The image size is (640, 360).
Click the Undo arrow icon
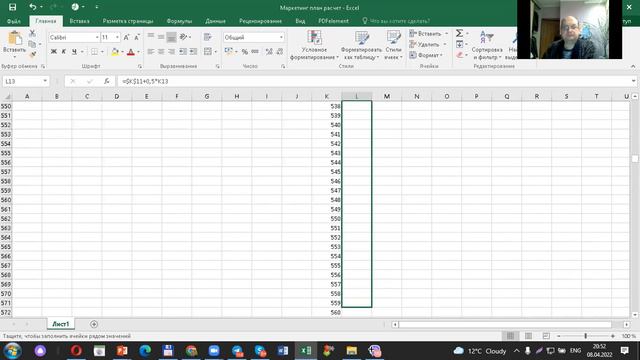pyautogui.click(x=33, y=7)
